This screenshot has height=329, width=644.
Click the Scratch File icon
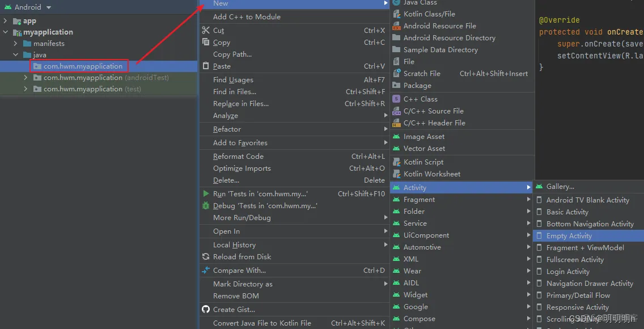tap(396, 74)
